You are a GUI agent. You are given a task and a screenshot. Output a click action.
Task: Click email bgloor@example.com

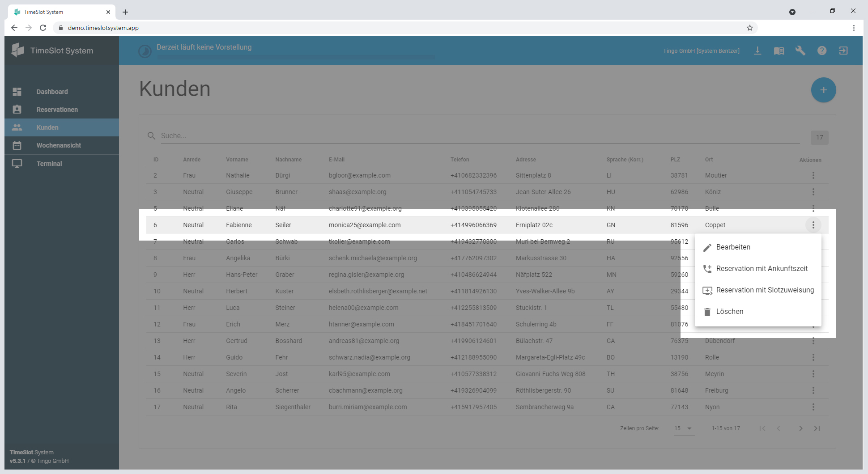tap(360, 175)
